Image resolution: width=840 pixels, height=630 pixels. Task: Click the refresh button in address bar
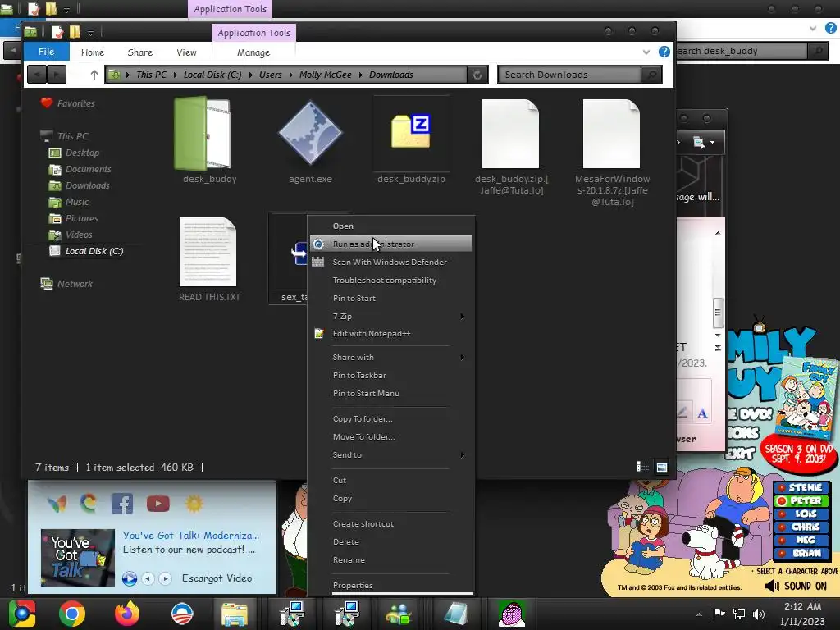(x=477, y=75)
